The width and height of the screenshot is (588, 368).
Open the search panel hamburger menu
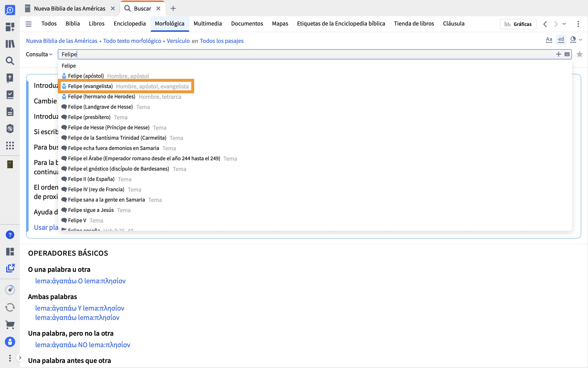(x=28, y=24)
